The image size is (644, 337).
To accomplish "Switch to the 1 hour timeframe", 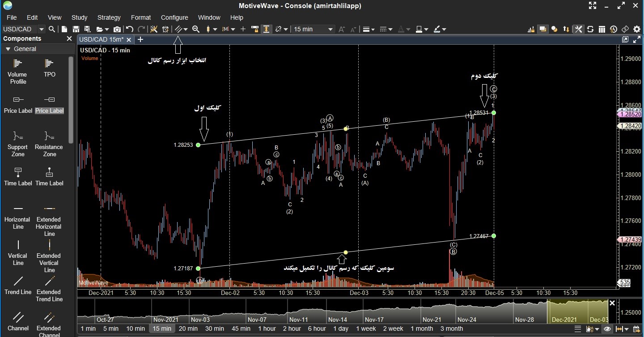I will click(267, 328).
